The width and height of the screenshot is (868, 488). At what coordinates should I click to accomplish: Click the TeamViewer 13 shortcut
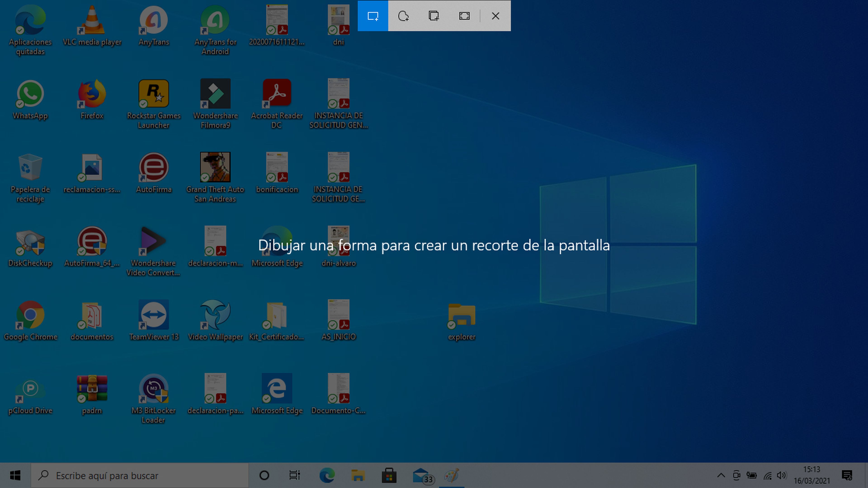(x=154, y=315)
